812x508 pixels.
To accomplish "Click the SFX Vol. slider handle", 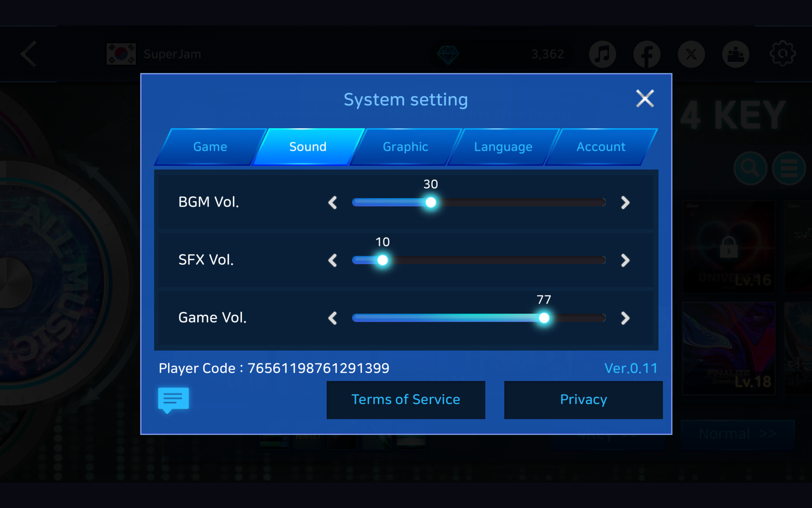I will pyautogui.click(x=382, y=260).
